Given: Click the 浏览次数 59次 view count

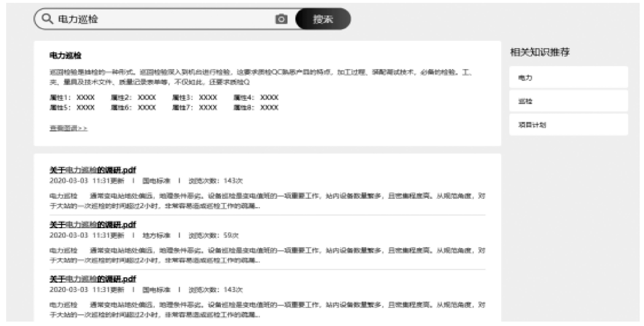Looking at the screenshot, I should [213, 236].
